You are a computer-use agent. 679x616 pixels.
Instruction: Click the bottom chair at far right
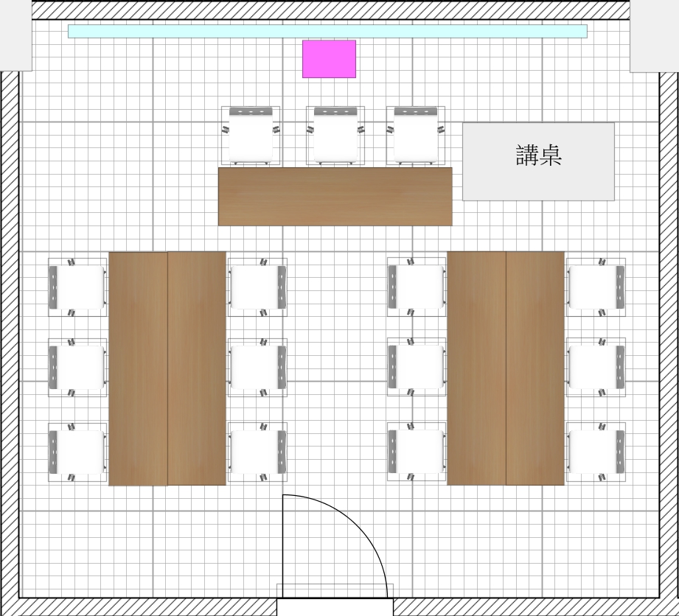pos(596,452)
